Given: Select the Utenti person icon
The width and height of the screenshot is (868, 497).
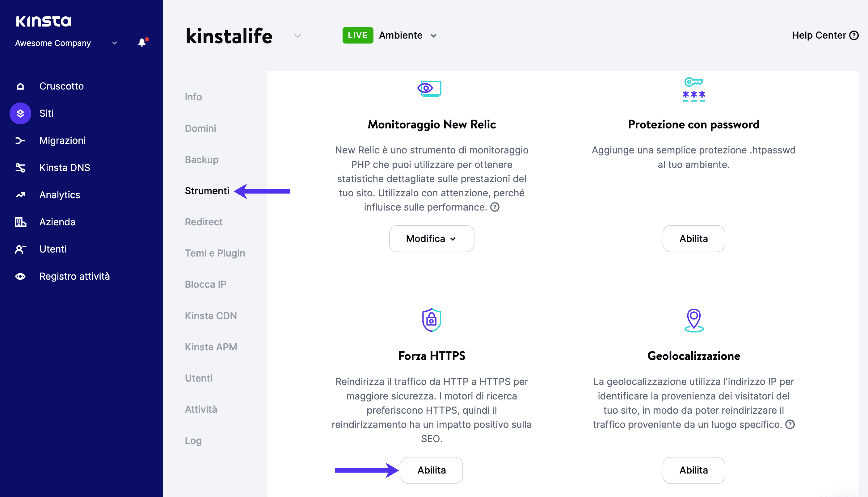Looking at the screenshot, I should [20, 249].
